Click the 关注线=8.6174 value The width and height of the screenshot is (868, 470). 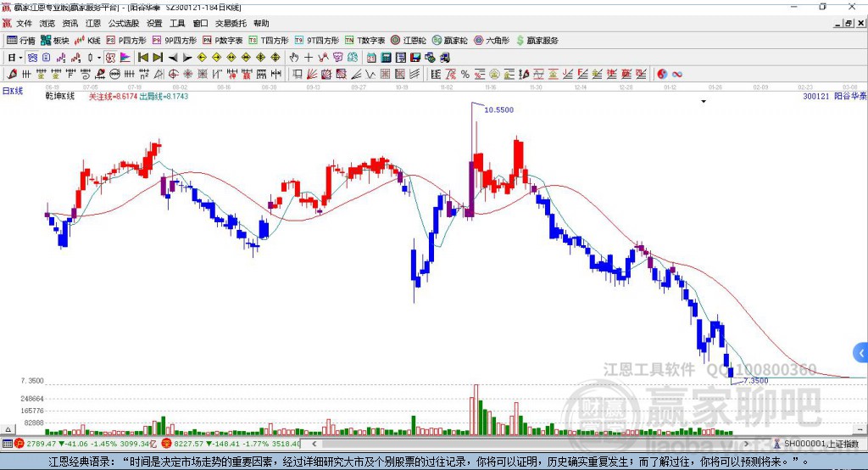(x=113, y=96)
